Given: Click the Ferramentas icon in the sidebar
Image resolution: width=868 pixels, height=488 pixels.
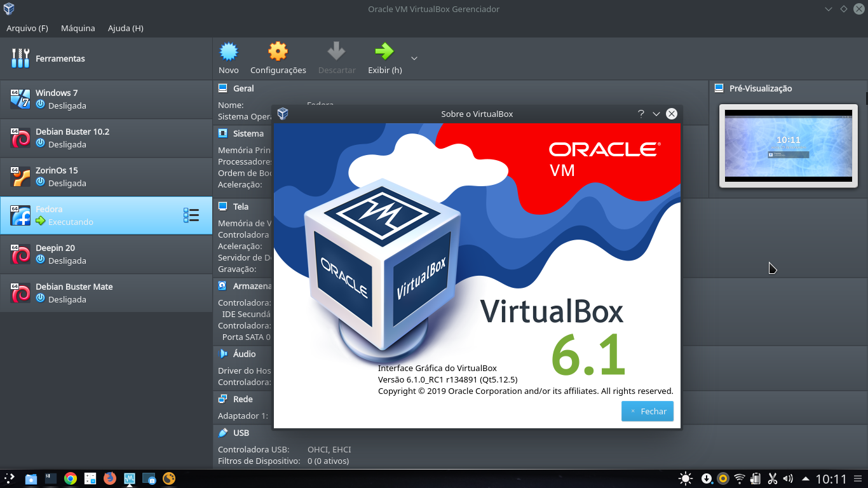Looking at the screenshot, I should 20,58.
